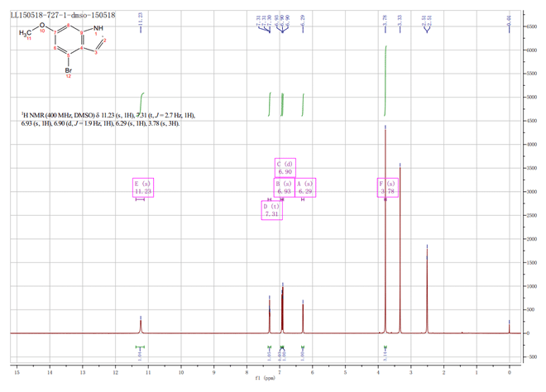Viewport: 546px width, 392px height.
Task: Click the integral value below the 6.29 peak
Action: tap(303, 356)
